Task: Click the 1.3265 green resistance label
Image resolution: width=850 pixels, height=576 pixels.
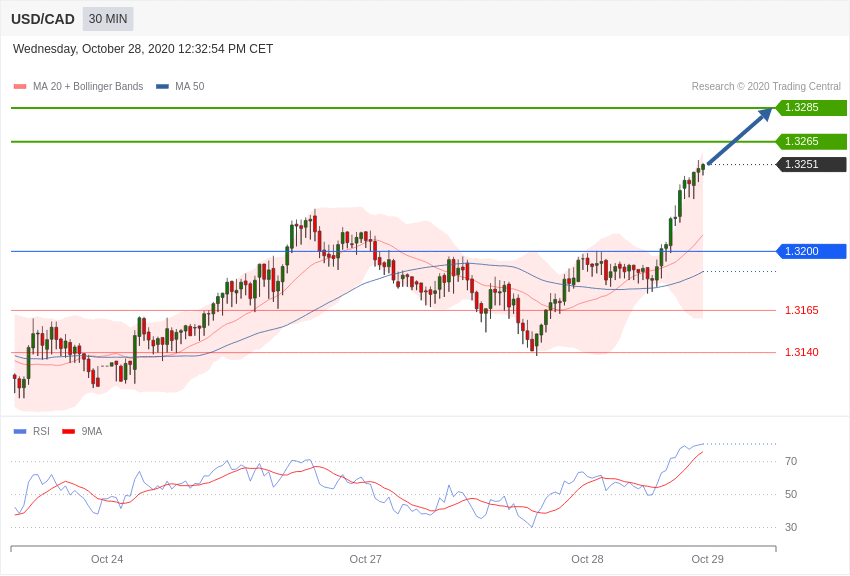Action: coord(811,141)
